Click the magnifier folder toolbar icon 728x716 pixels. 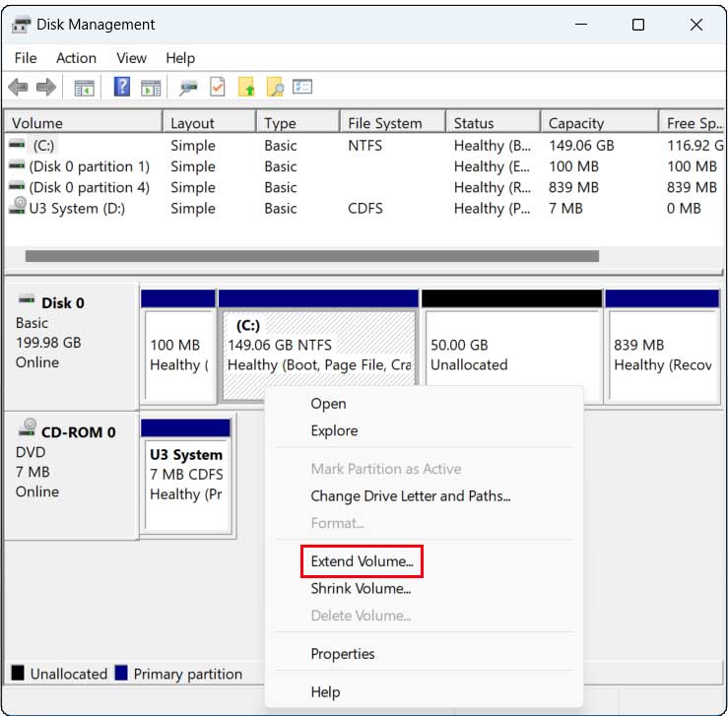(x=275, y=87)
